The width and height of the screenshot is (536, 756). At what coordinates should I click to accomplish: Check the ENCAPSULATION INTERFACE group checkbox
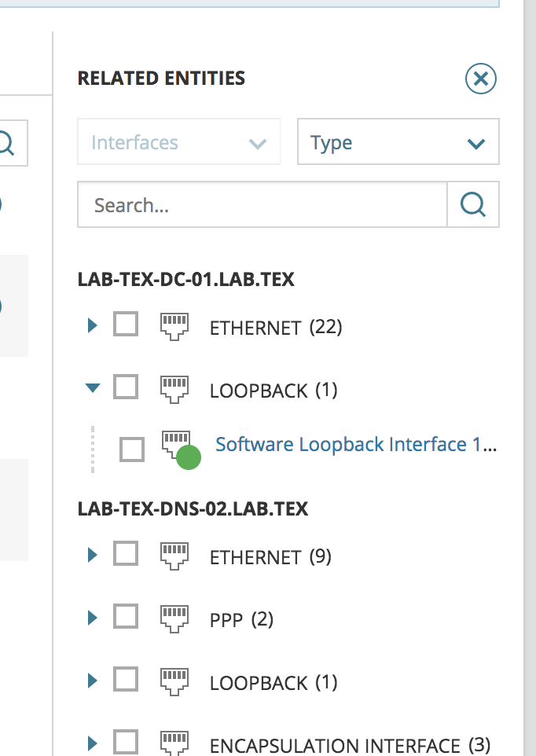[126, 742]
